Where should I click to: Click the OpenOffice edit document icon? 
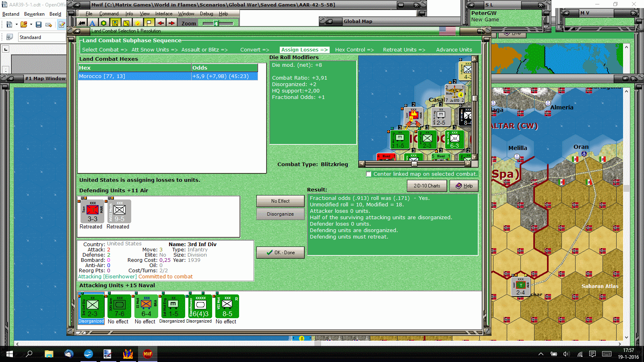click(62, 25)
